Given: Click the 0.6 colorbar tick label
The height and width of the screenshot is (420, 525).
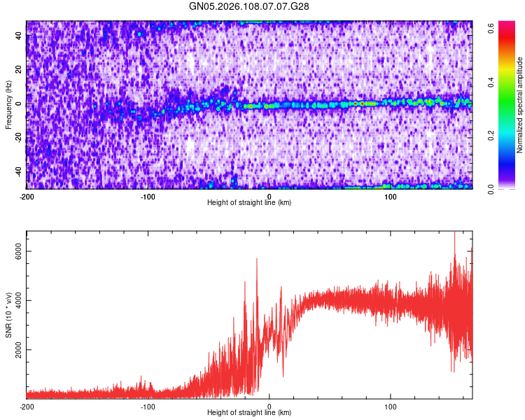Looking at the screenshot, I should (491, 29).
